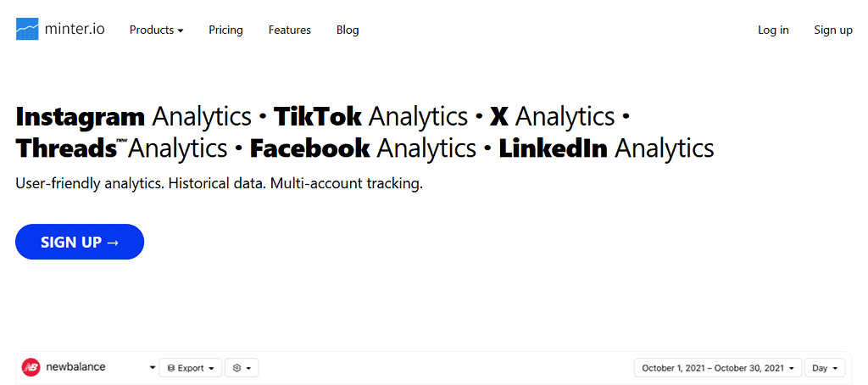Click the LinkedIn Analytics heading text
This screenshot has height=385, width=868.
click(606, 148)
